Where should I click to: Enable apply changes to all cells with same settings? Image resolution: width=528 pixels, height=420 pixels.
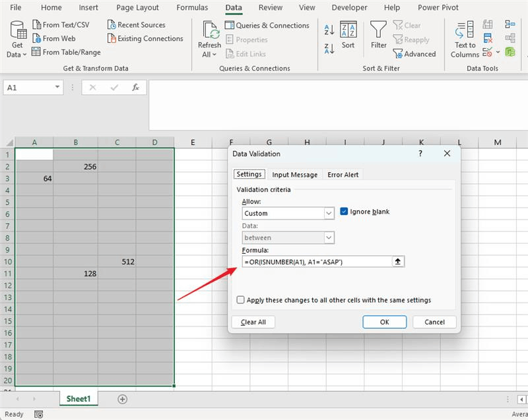pos(240,300)
